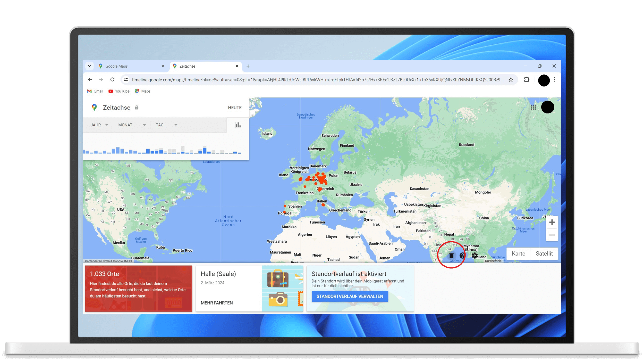Click the Kurzbefehle link on the map
The height and width of the screenshot is (360, 644).
[x=493, y=261]
